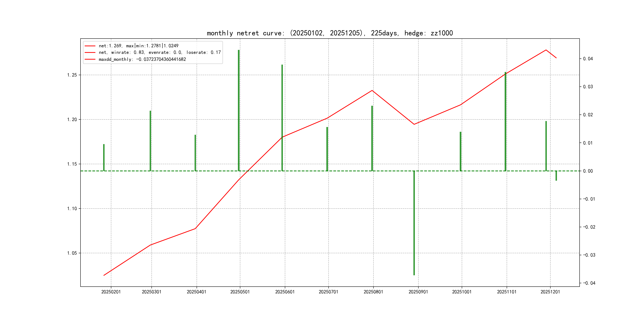The image size is (644, 322).
Task: Click the red line starting point at bottom left
Action: (104, 275)
